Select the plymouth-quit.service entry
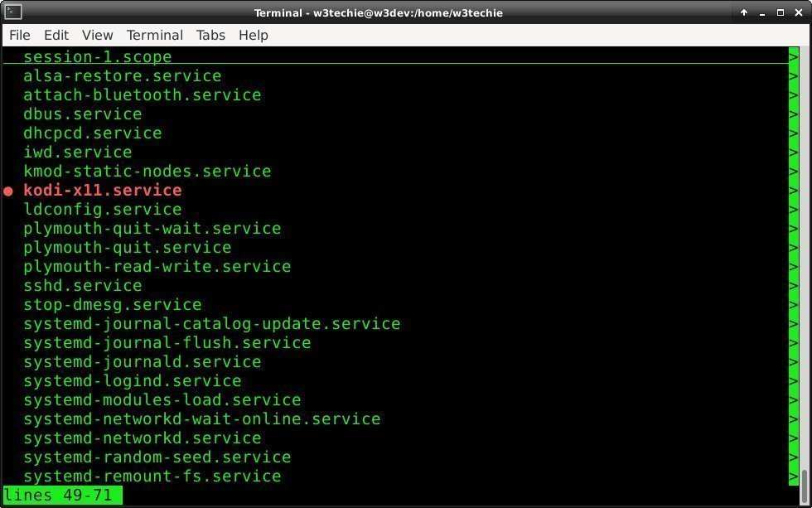This screenshot has height=508, width=812. click(x=128, y=247)
